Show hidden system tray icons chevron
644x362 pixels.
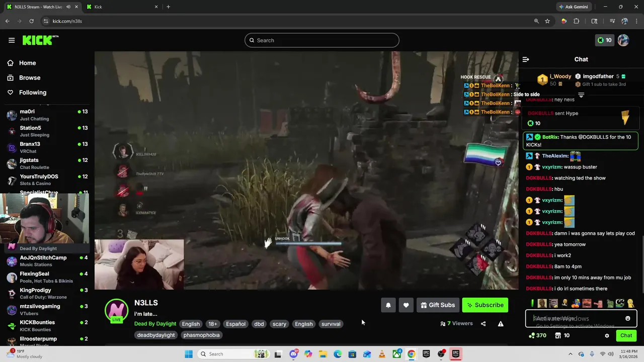click(x=571, y=354)
